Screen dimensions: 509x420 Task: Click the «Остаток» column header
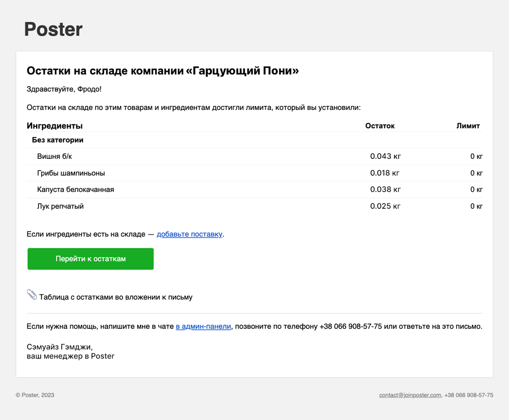pyautogui.click(x=380, y=126)
